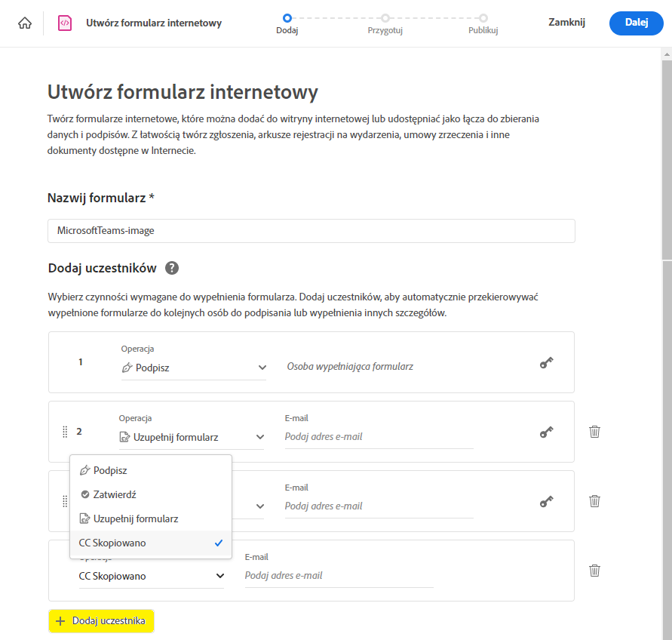The width and height of the screenshot is (672, 640).
Task: Open the CC Skopiowano operation dropdown
Action: (151, 576)
